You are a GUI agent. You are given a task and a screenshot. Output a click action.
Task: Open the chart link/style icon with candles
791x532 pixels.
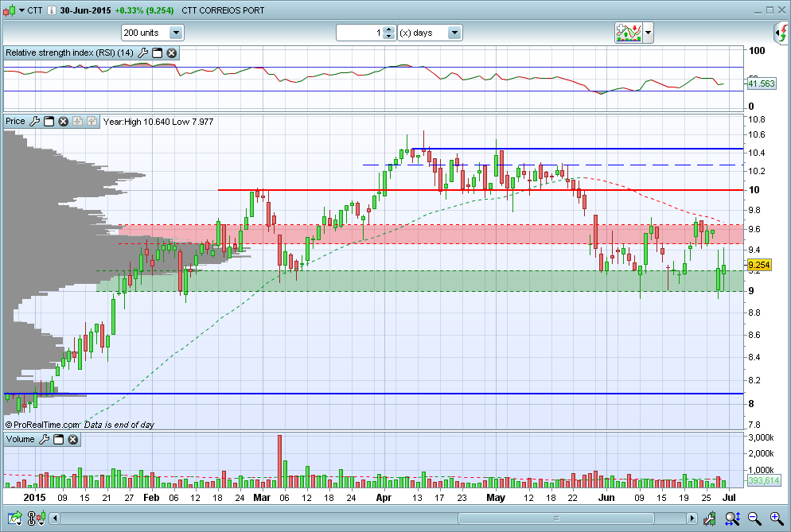point(37,518)
